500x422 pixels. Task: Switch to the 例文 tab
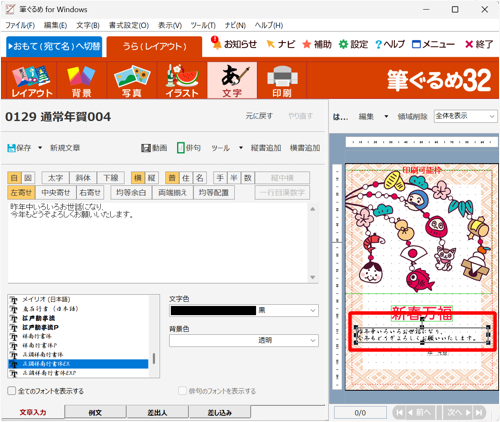(95, 413)
